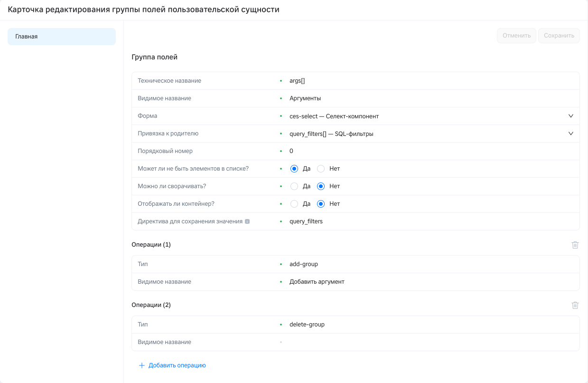Image resolution: width=588 pixels, height=383 pixels.
Task: Select Нет for Отображать ли контейнер
Action: coord(321,204)
